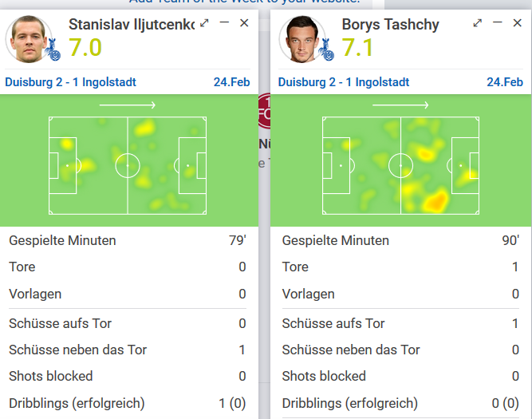Click Duisburg club crest beside Tashchy

pyautogui.click(x=326, y=49)
